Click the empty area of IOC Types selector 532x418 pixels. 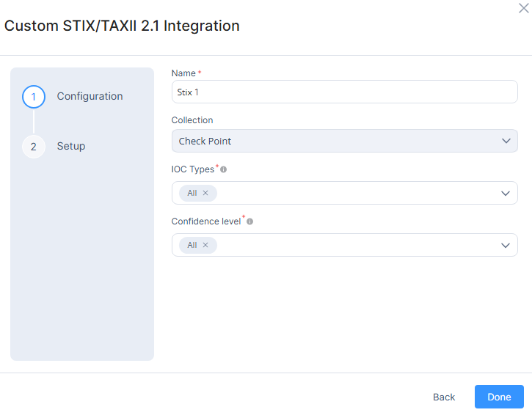[352, 193]
